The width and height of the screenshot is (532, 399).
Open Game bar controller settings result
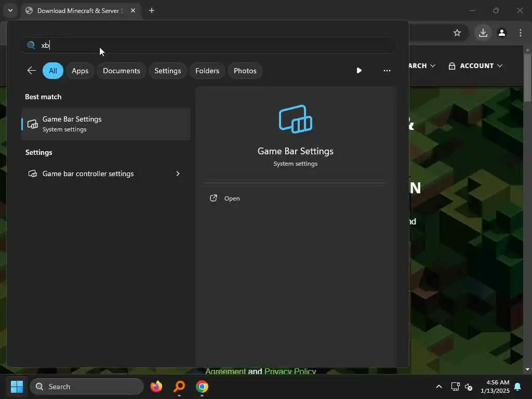pyautogui.click(x=105, y=174)
